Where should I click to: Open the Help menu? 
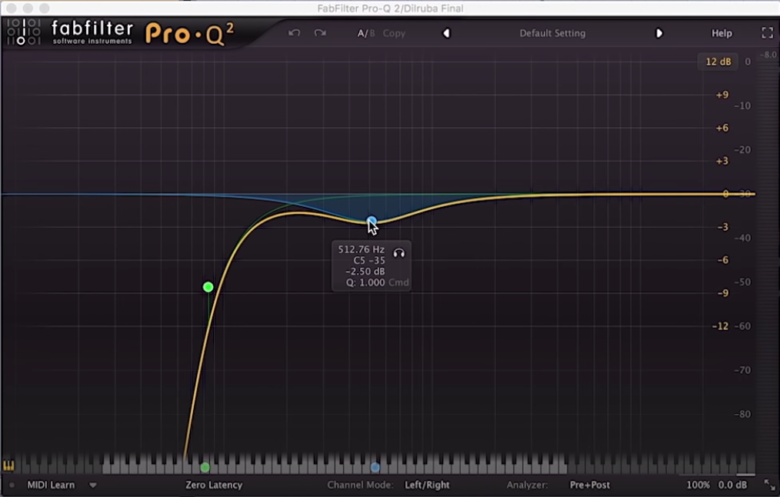click(721, 33)
